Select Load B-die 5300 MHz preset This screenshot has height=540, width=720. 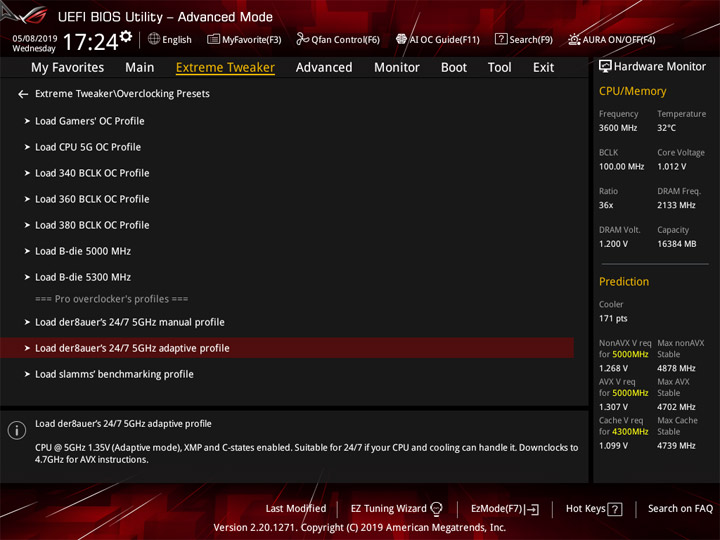point(83,277)
